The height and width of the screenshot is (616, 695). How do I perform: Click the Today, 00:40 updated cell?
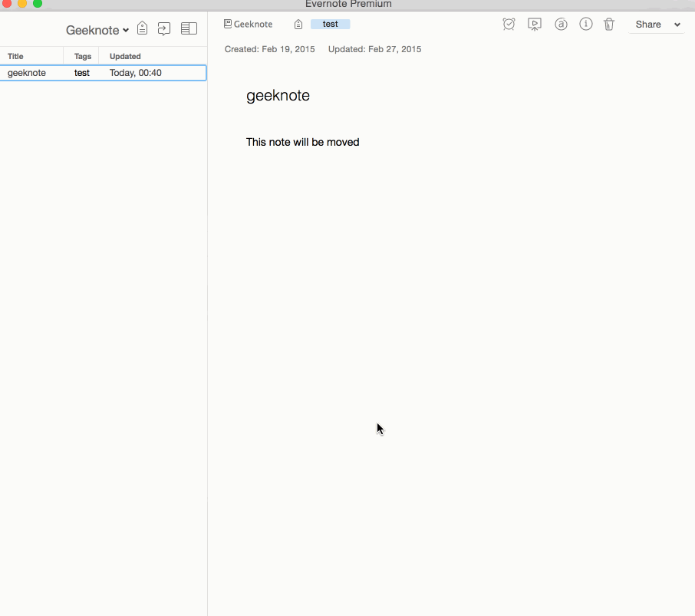click(x=135, y=73)
